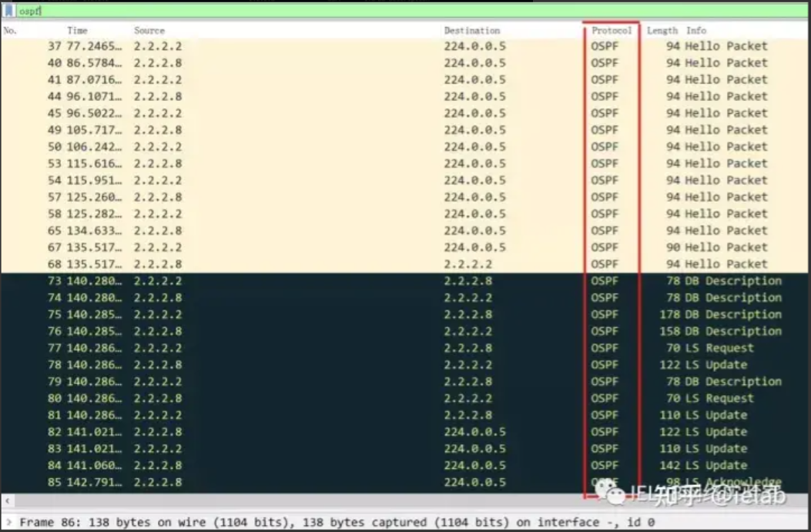Select packet 82 LS Update row

404,432
